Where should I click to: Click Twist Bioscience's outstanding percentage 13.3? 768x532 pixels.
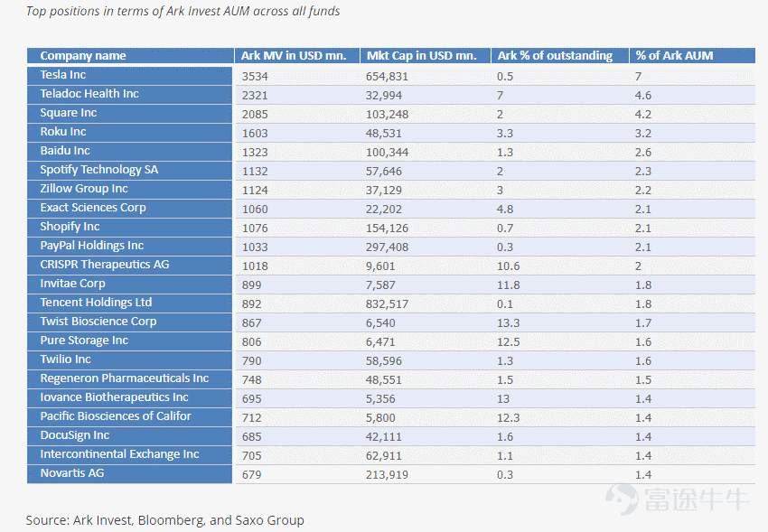coord(509,323)
